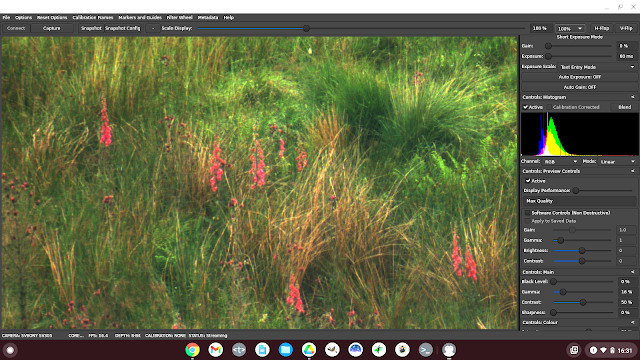Collapse the Controls: Colour section
Viewport: 640px width, 360px height.
pos(633,322)
